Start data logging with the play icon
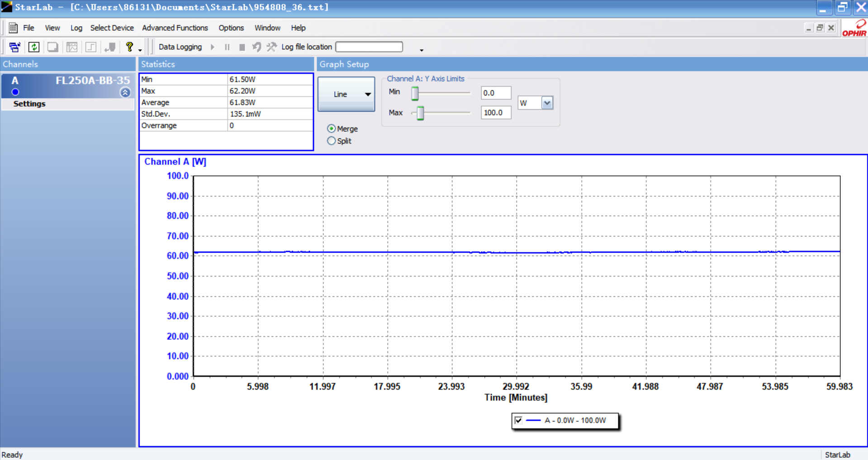 click(213, 47)
